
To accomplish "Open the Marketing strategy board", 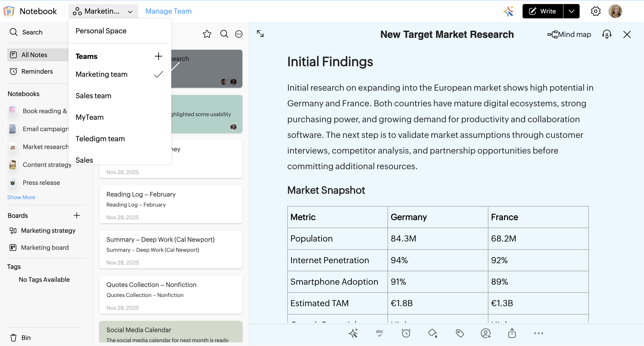I will click(42, 231).
